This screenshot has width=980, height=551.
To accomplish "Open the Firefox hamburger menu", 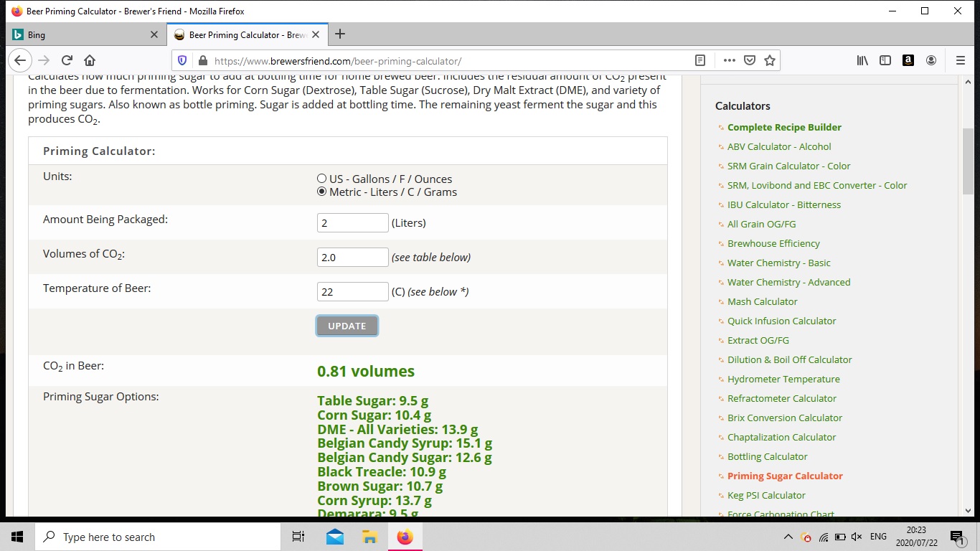I will click(961, 61).
